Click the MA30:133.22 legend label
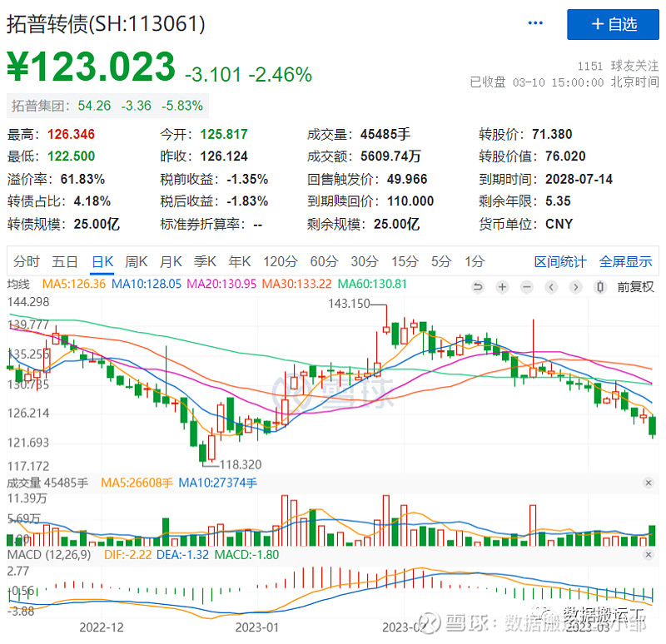Screen dimensions: 666x644 tap(296, 284)
